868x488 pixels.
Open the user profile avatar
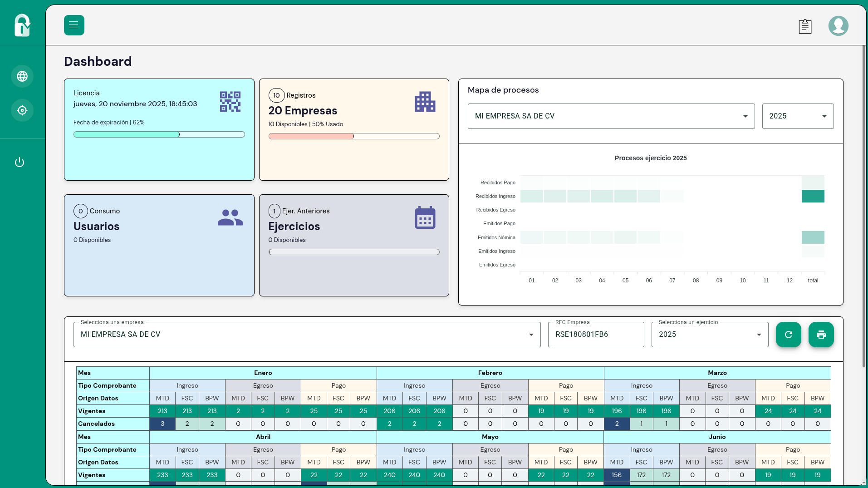838,26
